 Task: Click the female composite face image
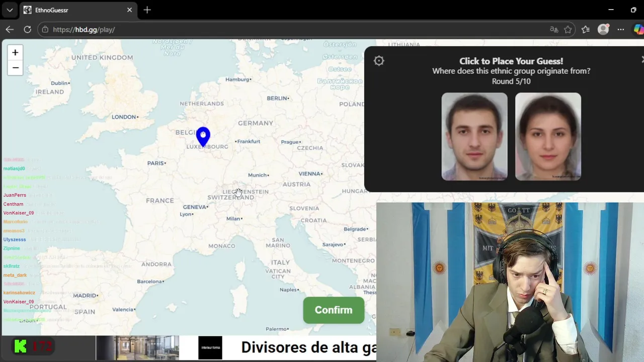548,136
